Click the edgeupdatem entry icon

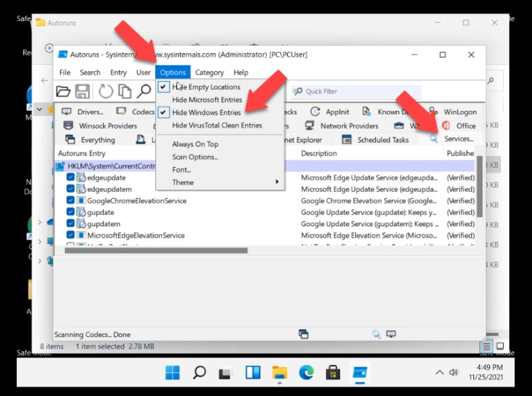81,189
